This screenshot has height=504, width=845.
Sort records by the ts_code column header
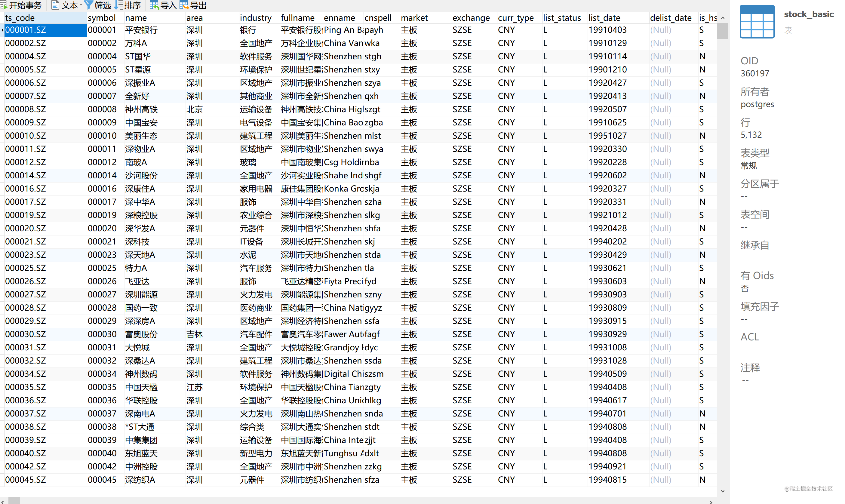pos(20,17)
